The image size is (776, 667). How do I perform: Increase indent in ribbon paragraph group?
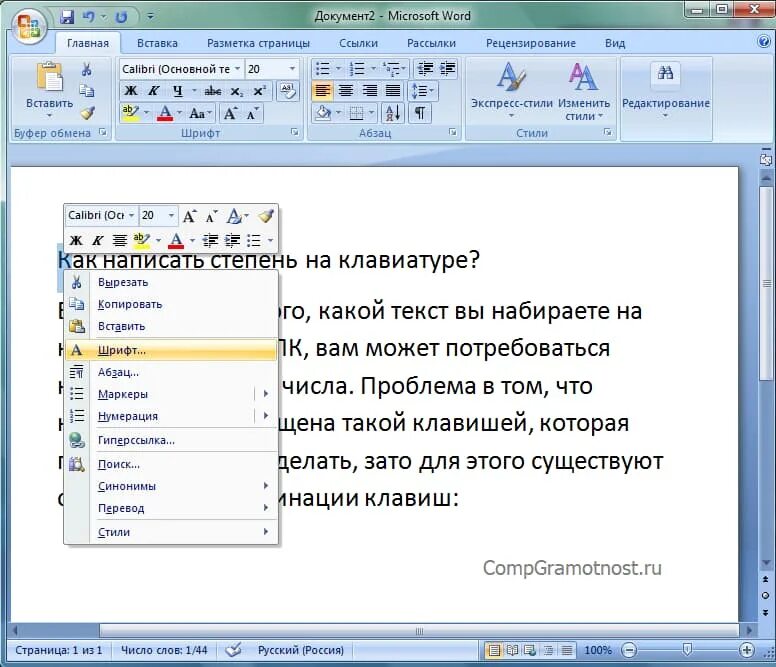(448, 68)
